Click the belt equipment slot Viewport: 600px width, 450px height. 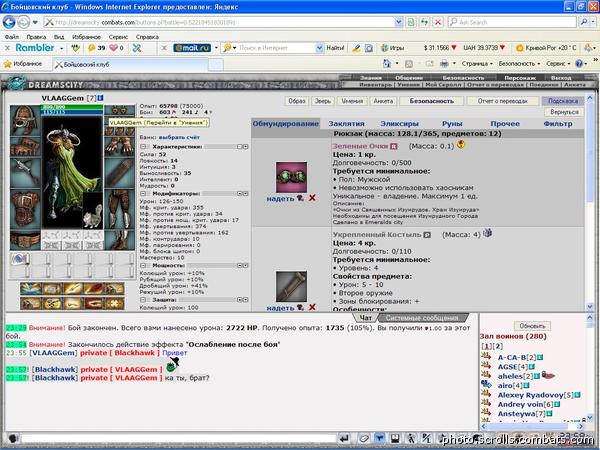tap(25, 240)
